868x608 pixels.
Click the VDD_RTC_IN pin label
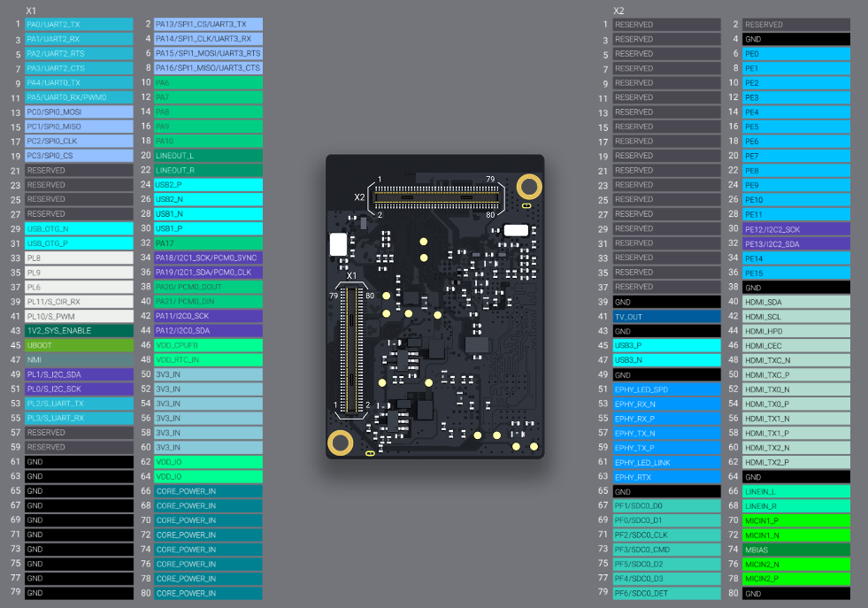pyautogui.click(x=208, y=360)
